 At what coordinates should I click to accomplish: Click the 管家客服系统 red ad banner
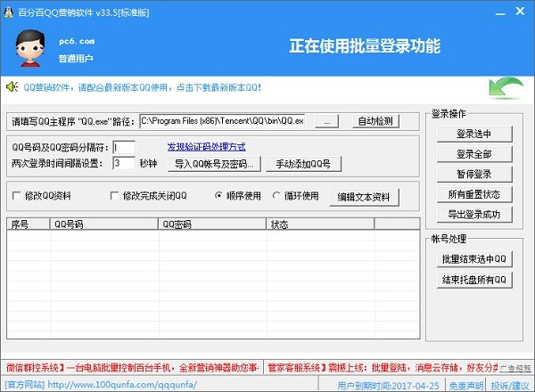coord(383,367)
